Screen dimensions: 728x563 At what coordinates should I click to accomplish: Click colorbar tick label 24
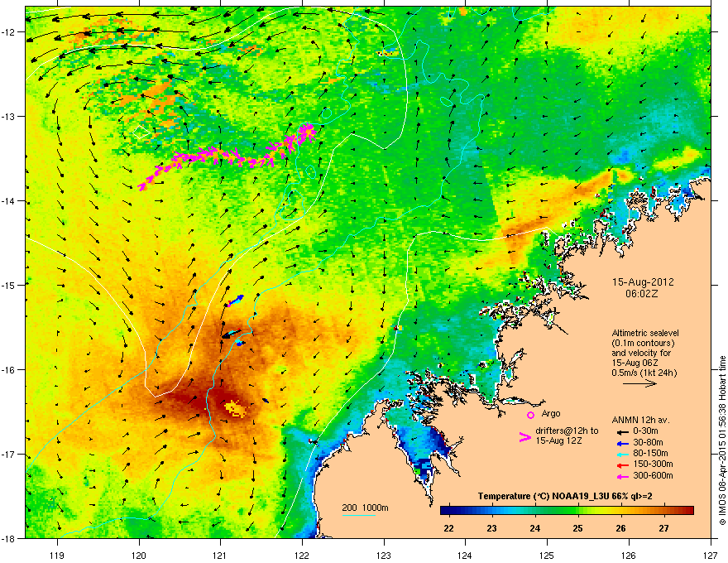click(535, 528)
